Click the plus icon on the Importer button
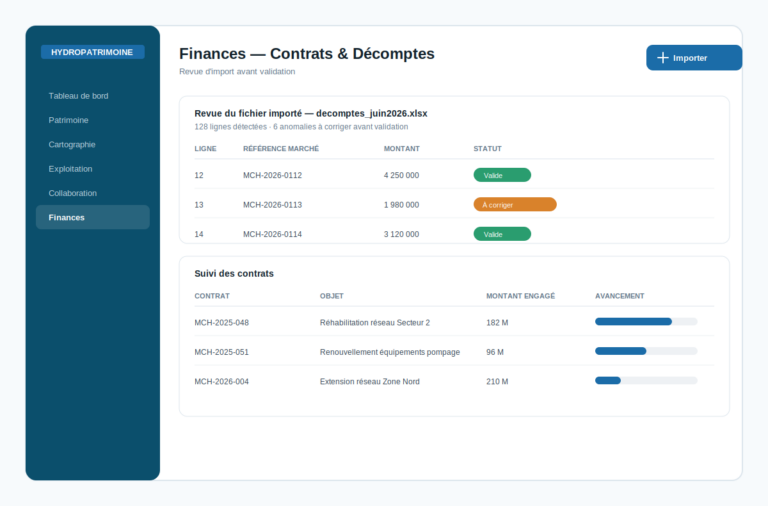This screenshot has width=768, height=506. 662,58
